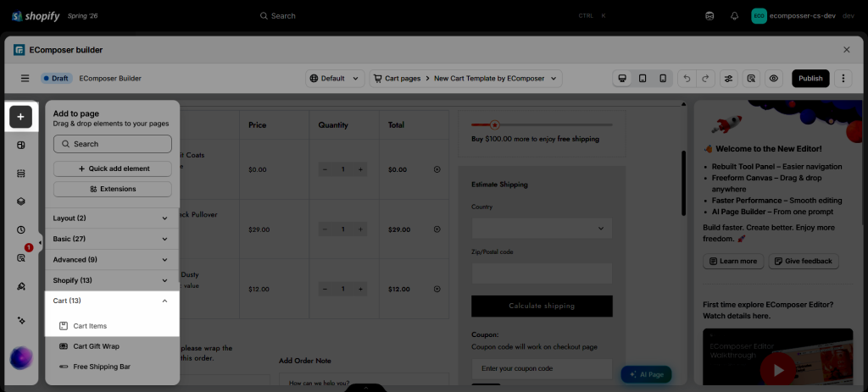
Task: Click the eye preview icon
Action: point(774,79)
